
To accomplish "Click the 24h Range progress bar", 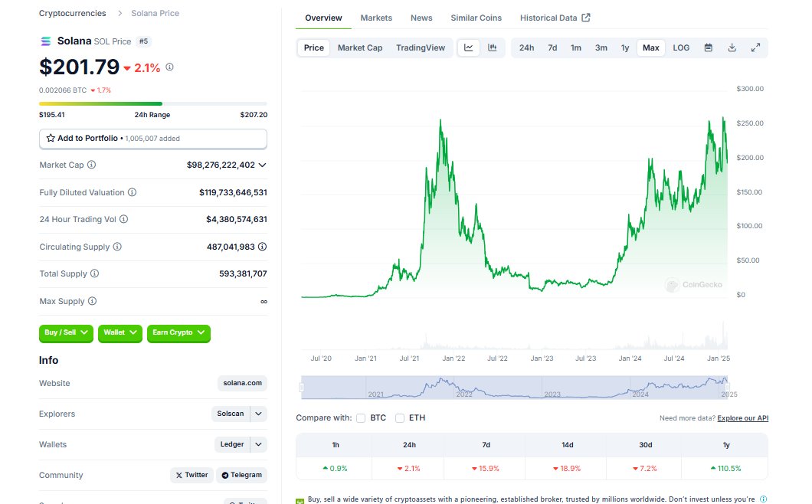I will 153,103.
